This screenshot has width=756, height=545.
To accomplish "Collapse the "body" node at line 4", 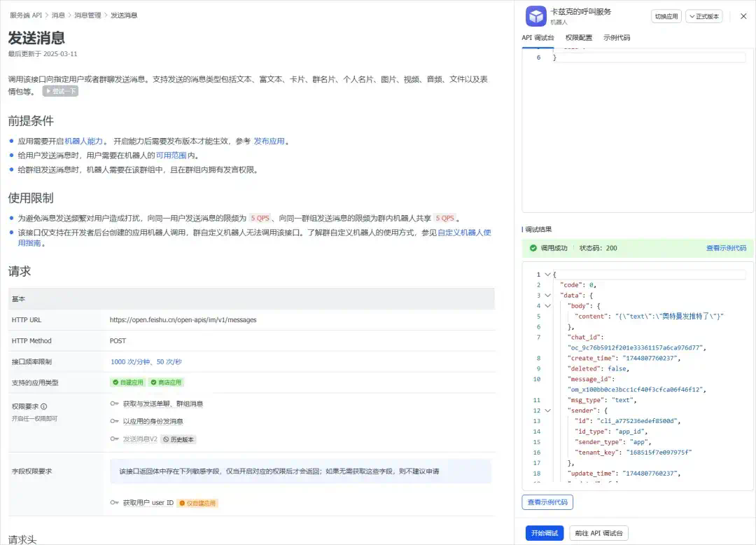I will click(547, 306).
